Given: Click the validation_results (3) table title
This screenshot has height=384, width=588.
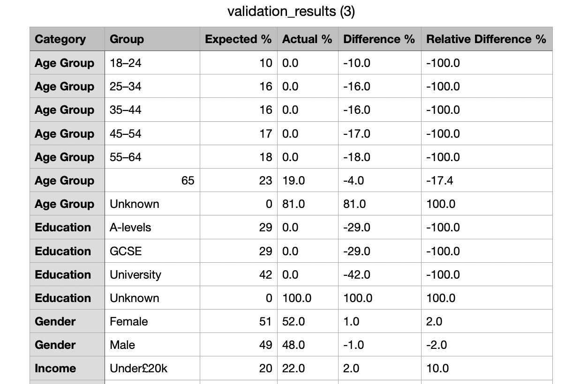Looking at the screenshot, I should [x=291, y=12].
